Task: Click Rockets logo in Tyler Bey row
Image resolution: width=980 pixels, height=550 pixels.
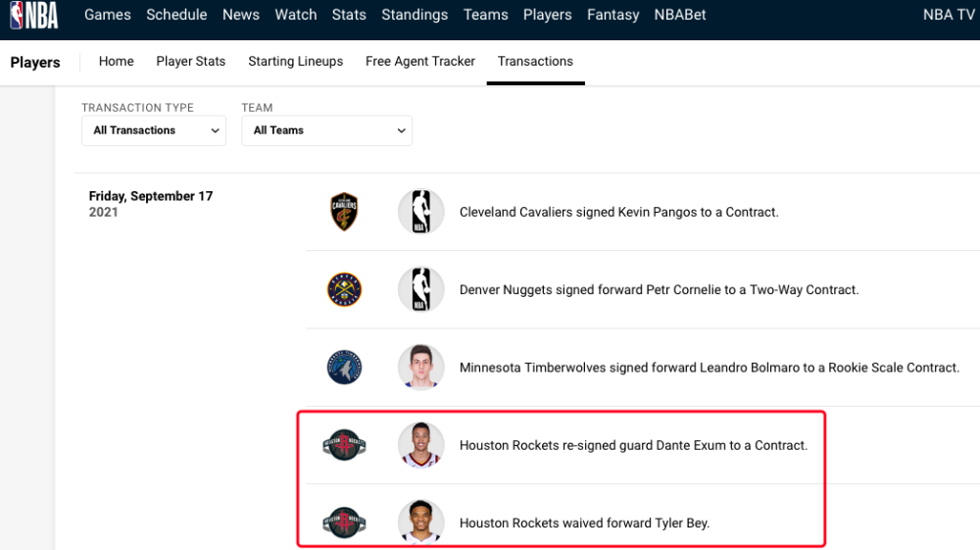Action: 344,523
